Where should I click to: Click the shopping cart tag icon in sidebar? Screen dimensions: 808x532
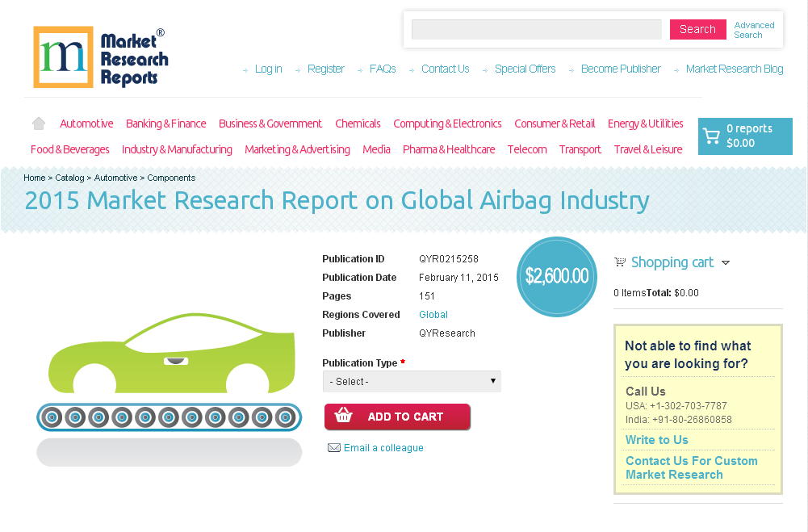(620, 262)
